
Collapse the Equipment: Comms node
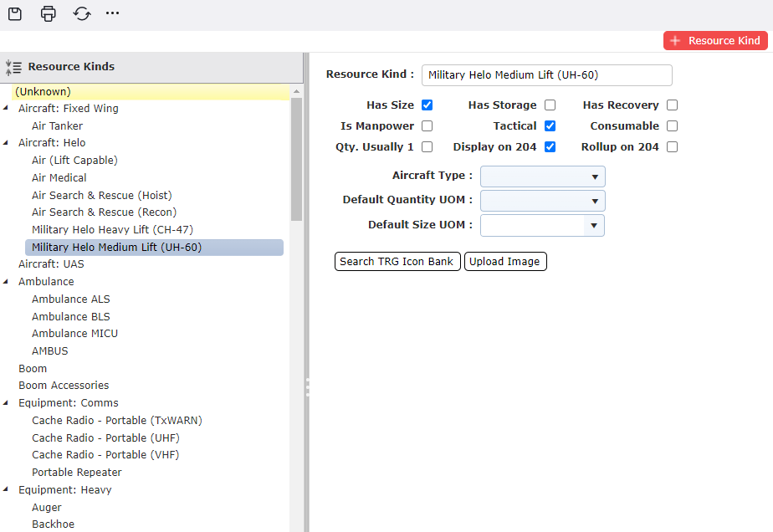(5, 403)
